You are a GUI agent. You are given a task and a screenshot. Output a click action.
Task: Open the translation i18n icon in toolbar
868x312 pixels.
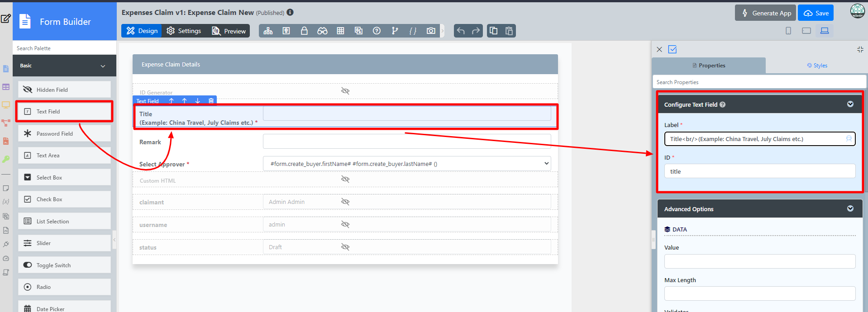[x=358, y=31]
